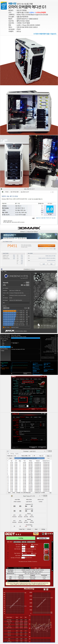Open Facebook icon in 3DMark 11 header
The width and height of the screenshot is (58, 644).
(x=56, y=235)
